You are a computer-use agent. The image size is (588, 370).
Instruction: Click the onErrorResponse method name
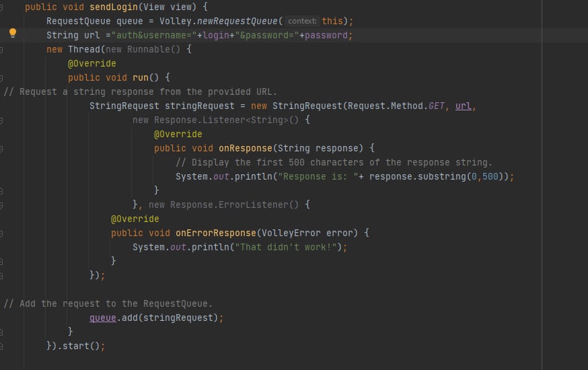(x=216, y=233)
